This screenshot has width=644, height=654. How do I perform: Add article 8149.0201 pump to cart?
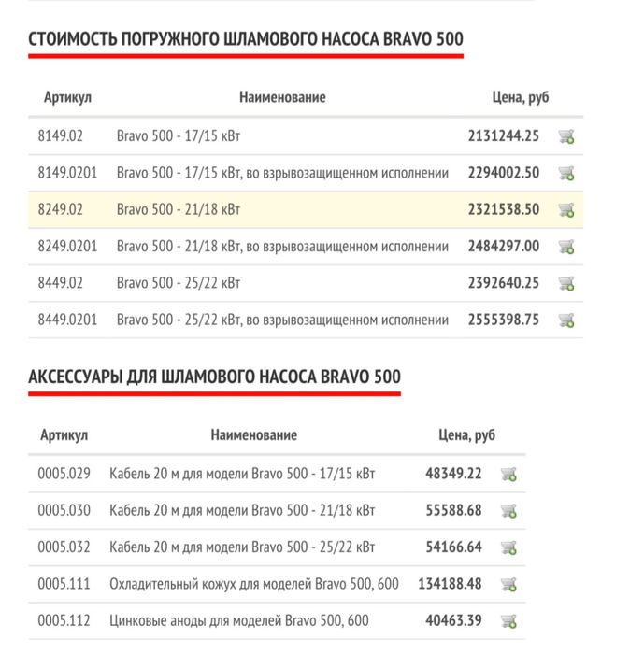pyautogui.click(x=566, y=173)
